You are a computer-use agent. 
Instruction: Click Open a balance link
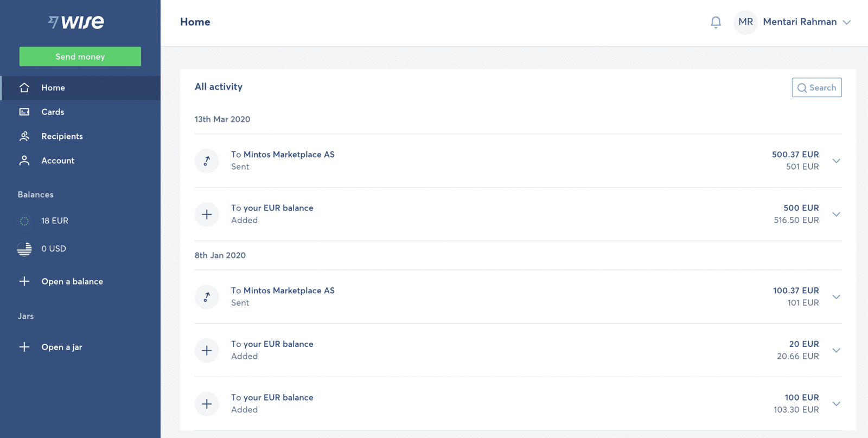72,281
